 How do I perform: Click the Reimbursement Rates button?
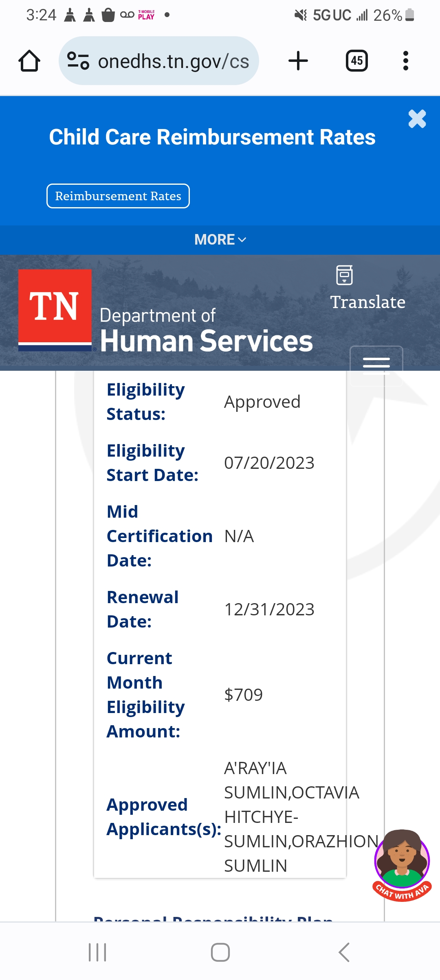coord(118,196)
